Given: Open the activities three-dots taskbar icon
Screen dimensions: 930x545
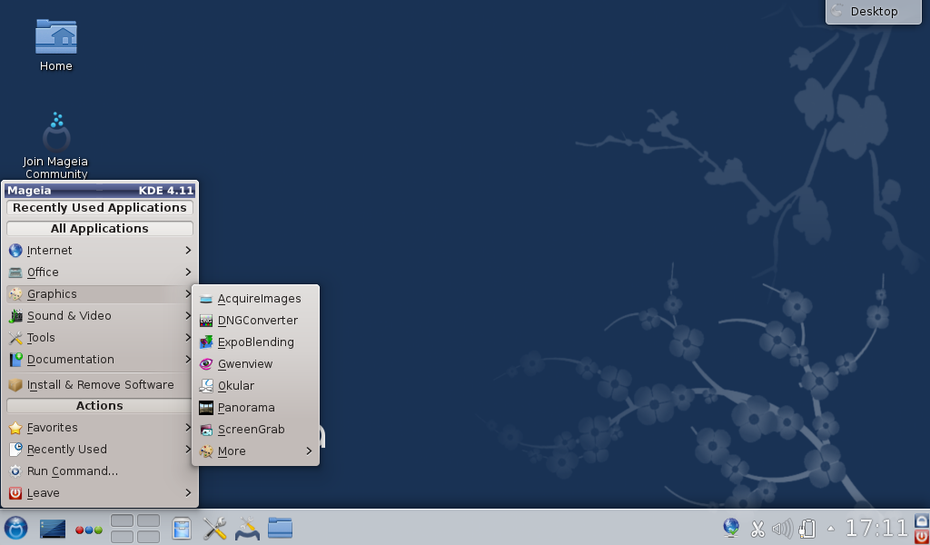Looking at the screenshot, I should click(89, 529).
